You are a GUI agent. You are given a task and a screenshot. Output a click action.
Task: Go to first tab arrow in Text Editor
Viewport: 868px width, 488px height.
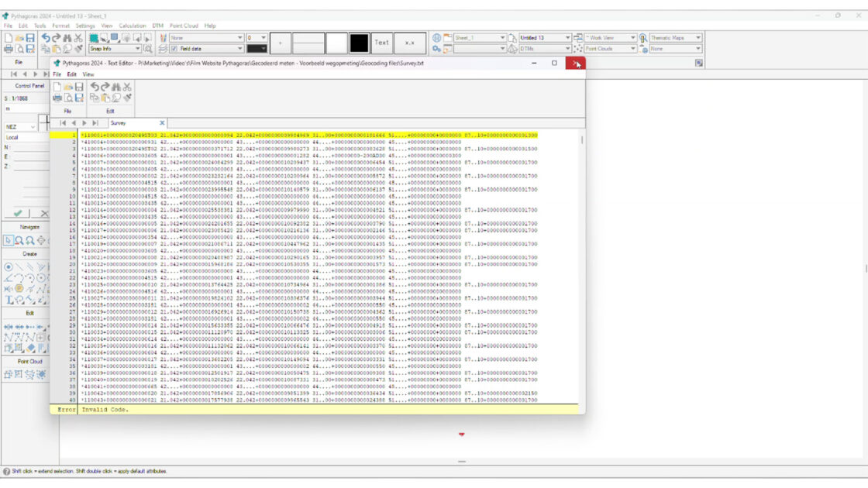(63, 123)
